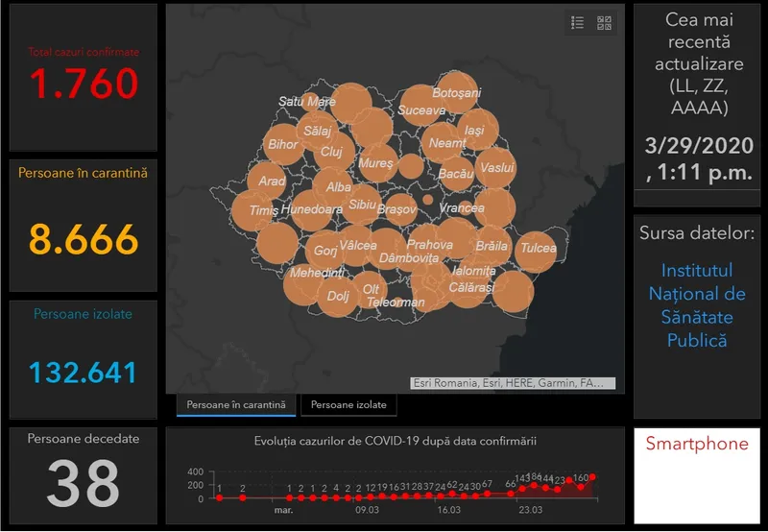
Task: Click the Bihor county orange marker
Action: click(x=283, y=144)
